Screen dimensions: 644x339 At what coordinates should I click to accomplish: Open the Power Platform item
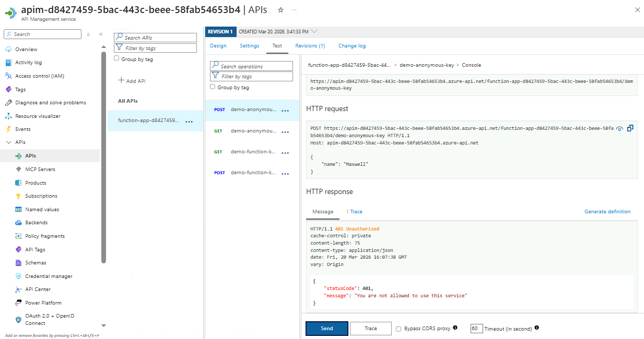43,302
